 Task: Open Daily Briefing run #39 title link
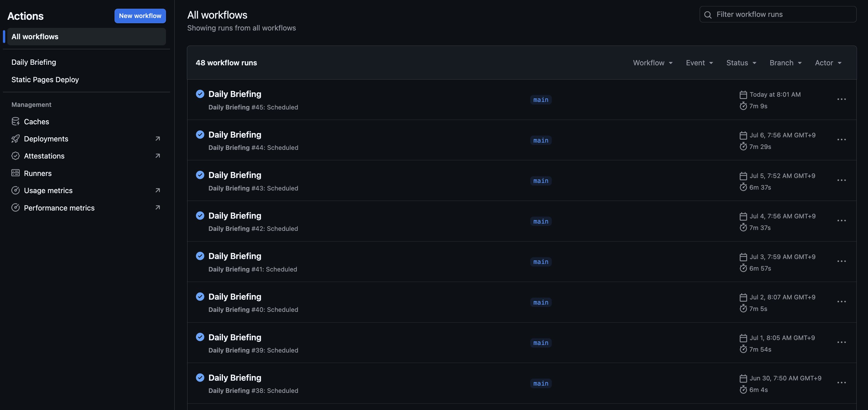pos(235,337)
